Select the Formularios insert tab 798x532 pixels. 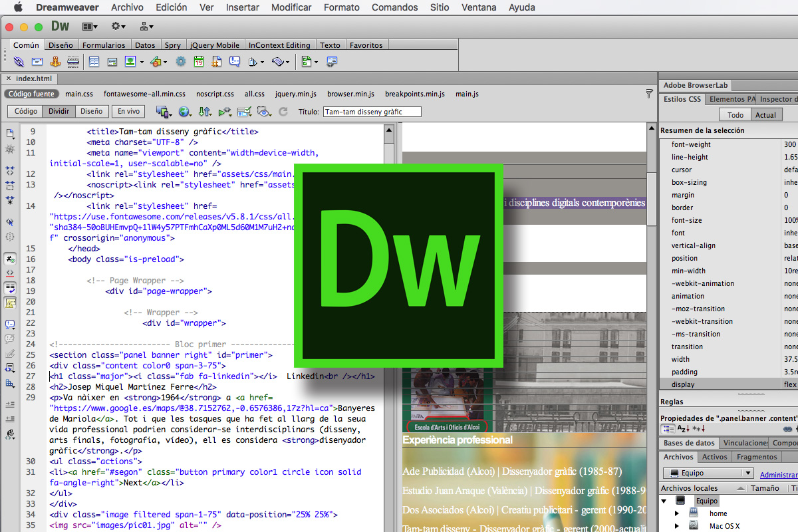[x=104, y=45]
